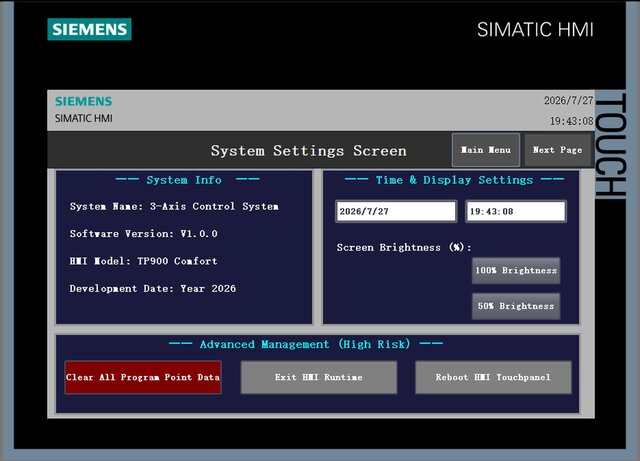Click header date 2026/7/27 at top right
The width and height of the screenshot is (640, 461).
[x=568, y=100]
